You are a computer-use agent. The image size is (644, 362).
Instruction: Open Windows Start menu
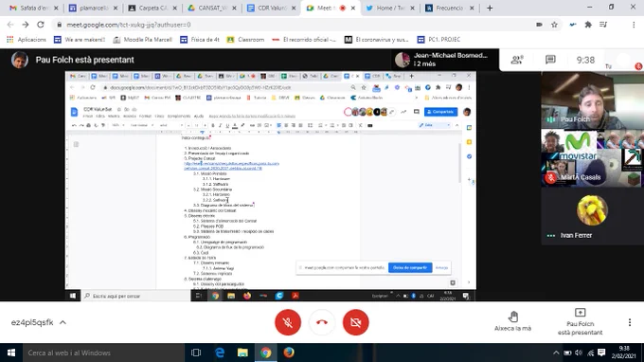(x=11, y=353)
